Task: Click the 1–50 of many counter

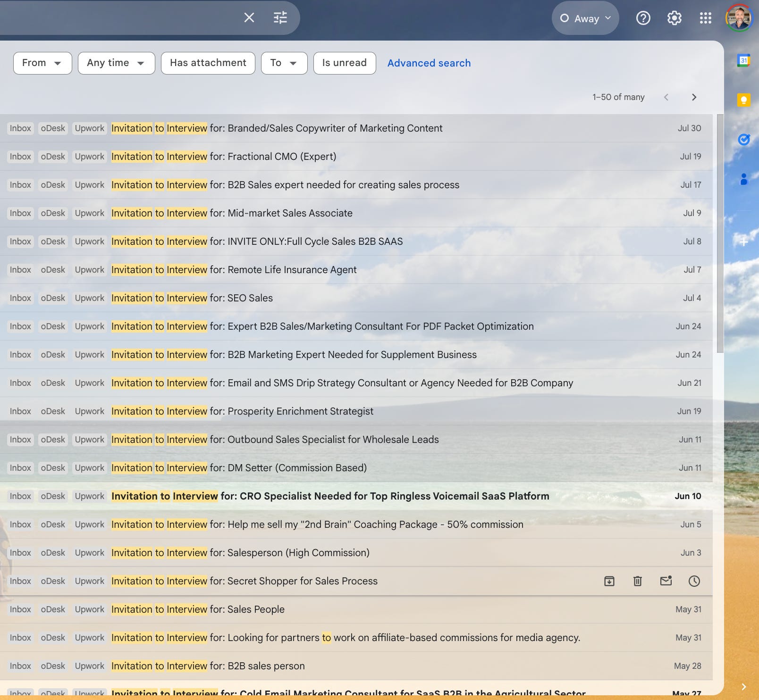Action: (618, 97)
